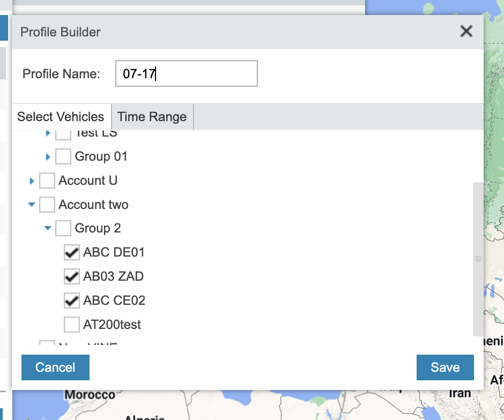Screen dimensions: 504x420
Task: Save the vehicle profile
Action: click(444, 367)
